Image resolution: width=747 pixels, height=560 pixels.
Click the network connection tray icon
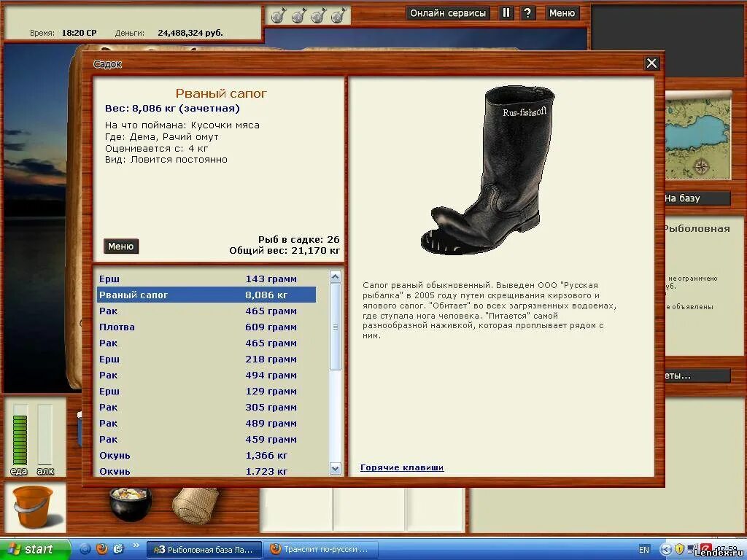coord(692,550)
